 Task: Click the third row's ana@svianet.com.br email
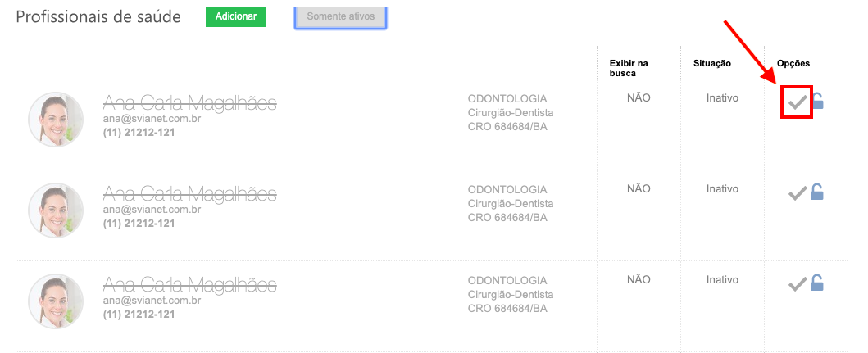[x=152, y=301]
